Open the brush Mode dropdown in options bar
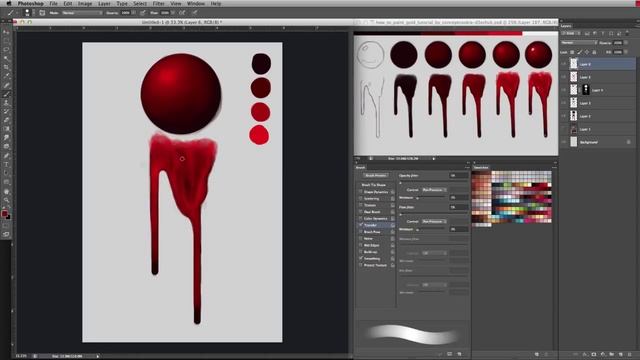Screen dimensions: 640x360 click(x=82, y=13)
